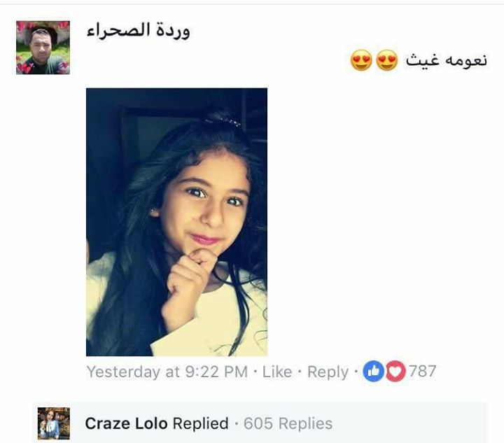Open commenter name وردة الصحراء profile

pos(138,31)
